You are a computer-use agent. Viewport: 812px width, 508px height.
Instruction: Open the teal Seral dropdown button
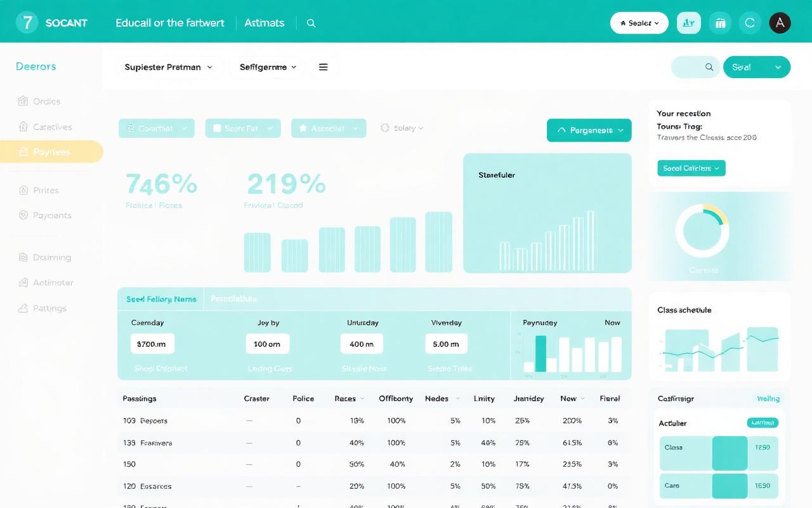[757, 67]
